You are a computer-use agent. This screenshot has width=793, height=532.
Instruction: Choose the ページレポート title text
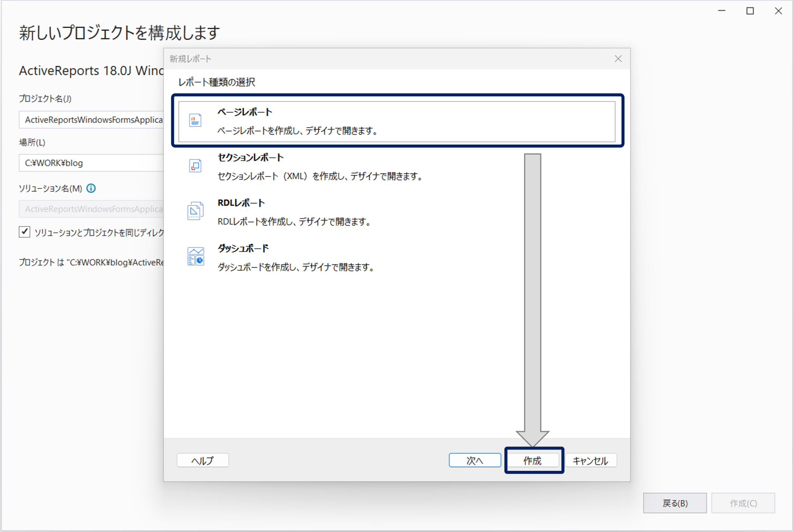pos(245,112)
